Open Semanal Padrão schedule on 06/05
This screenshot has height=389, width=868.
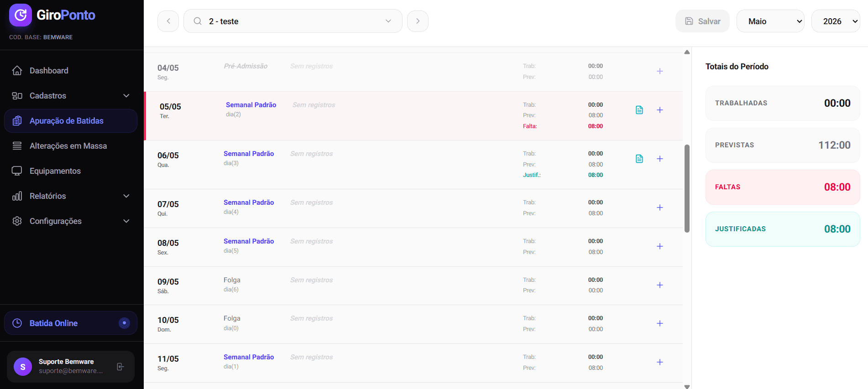click(249, 154)
